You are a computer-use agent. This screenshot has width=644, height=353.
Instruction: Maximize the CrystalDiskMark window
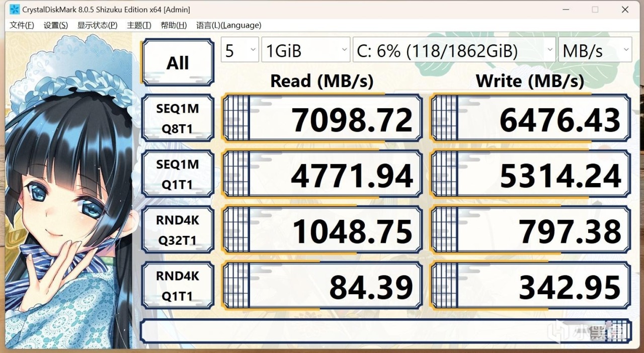coord(595,10)
